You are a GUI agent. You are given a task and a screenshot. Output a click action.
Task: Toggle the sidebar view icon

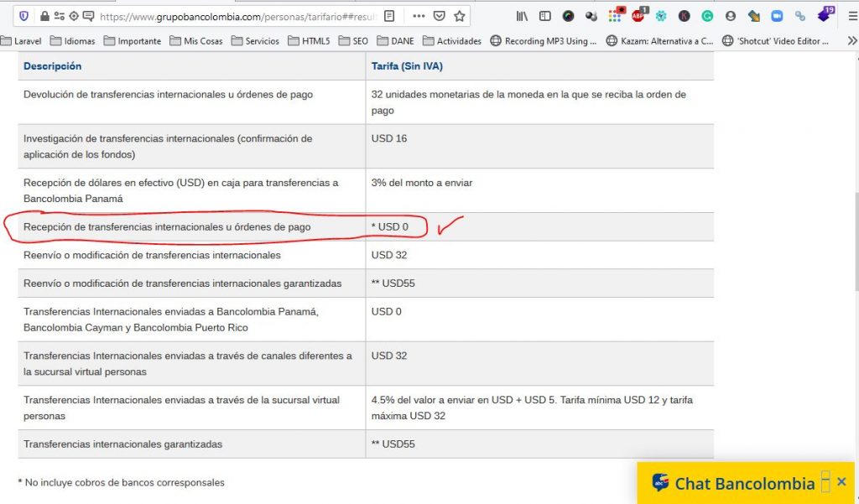coord(544,17)
